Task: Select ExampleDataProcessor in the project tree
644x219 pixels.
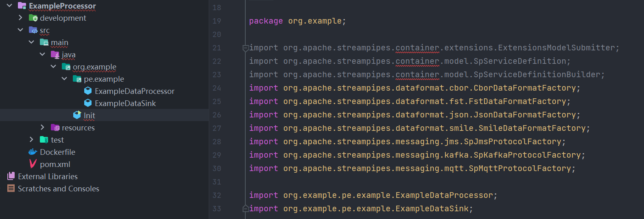Action: 134,91
